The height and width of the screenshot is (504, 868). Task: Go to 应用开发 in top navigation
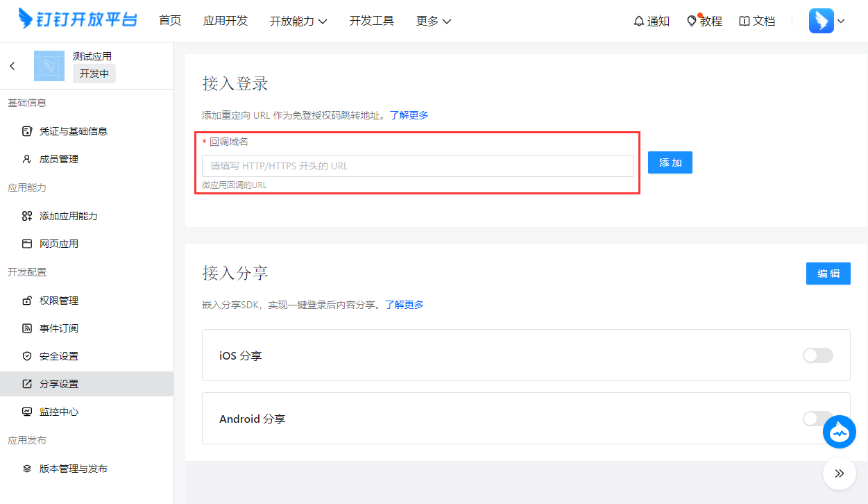225,21
